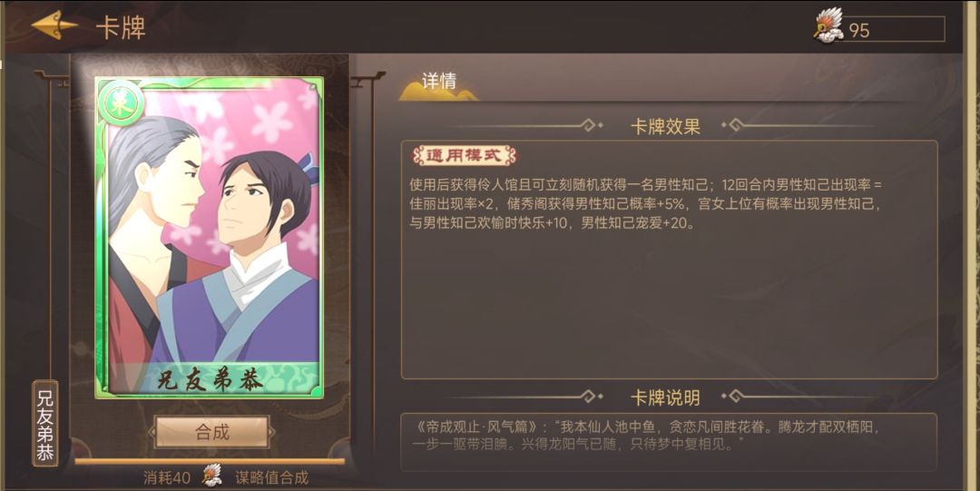
Task: Tap the 通用模式 mode label
Action: (x=464, y=156)
